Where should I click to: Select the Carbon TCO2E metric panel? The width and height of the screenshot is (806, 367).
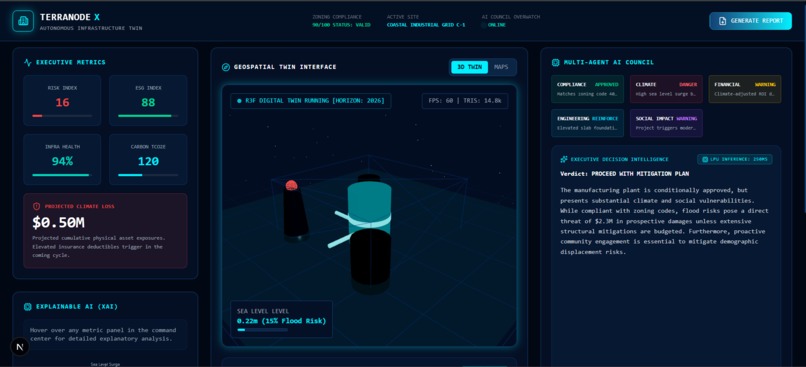point(148,159)
